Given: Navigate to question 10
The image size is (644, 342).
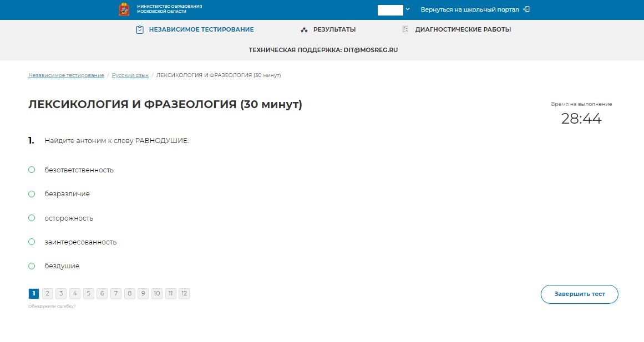Looking at the screenshot, I should point(157,294).
